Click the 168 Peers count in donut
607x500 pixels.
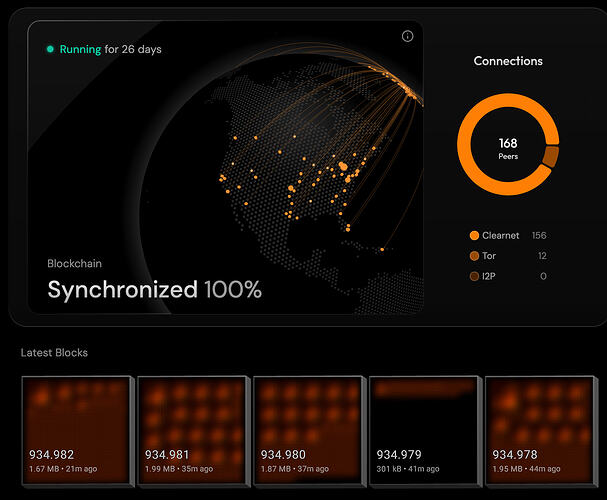(x=508, y=148)
